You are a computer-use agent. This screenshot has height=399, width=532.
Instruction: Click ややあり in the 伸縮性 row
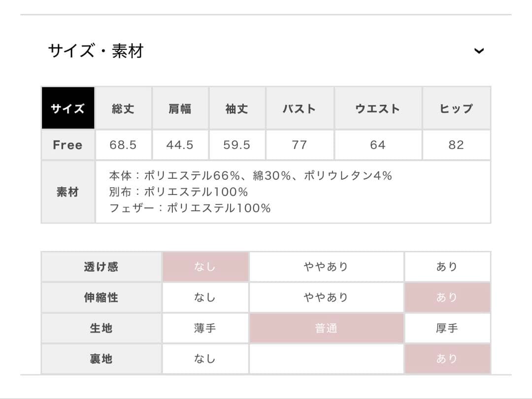coord(326,298)
